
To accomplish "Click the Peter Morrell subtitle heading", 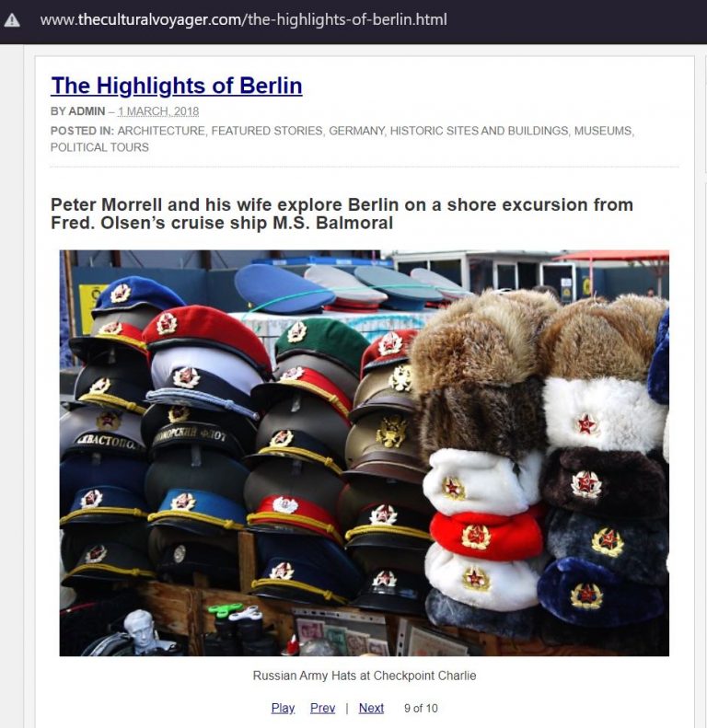I will pos(342,214).
